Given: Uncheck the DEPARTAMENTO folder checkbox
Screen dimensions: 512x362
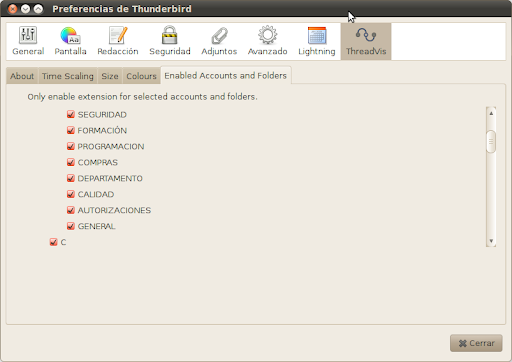Looking at the screenshot, I should tap(71, 178).
